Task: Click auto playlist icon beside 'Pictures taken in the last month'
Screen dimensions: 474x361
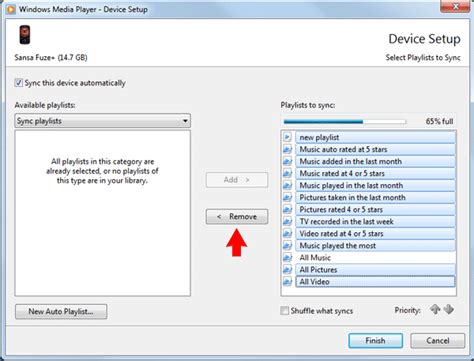Action: [288, 197]
